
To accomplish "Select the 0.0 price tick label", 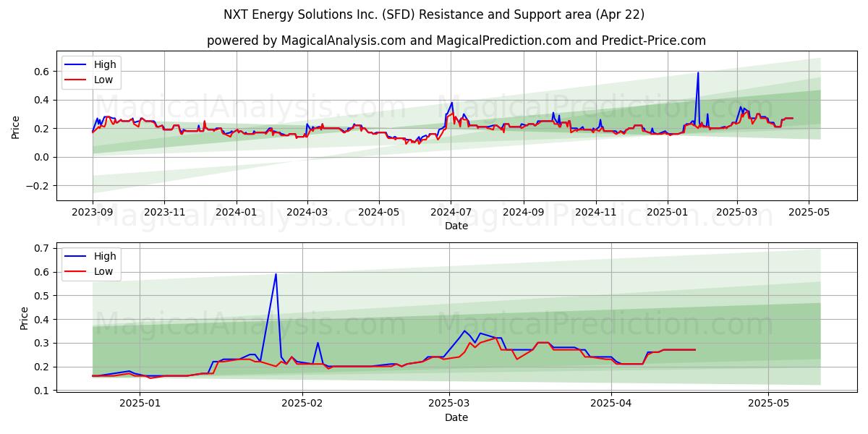I will pos(43,157).
